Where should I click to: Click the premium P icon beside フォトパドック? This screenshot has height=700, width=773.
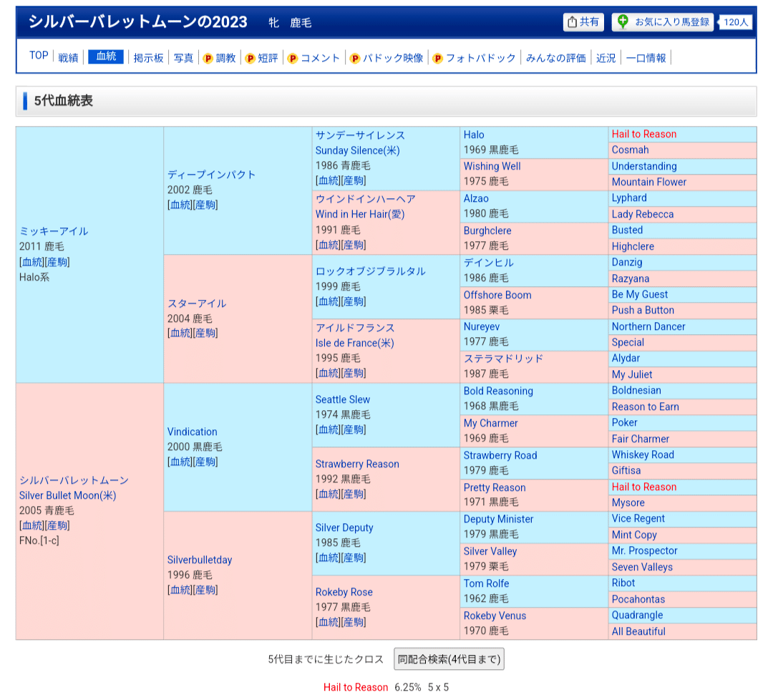coord(437,58)
